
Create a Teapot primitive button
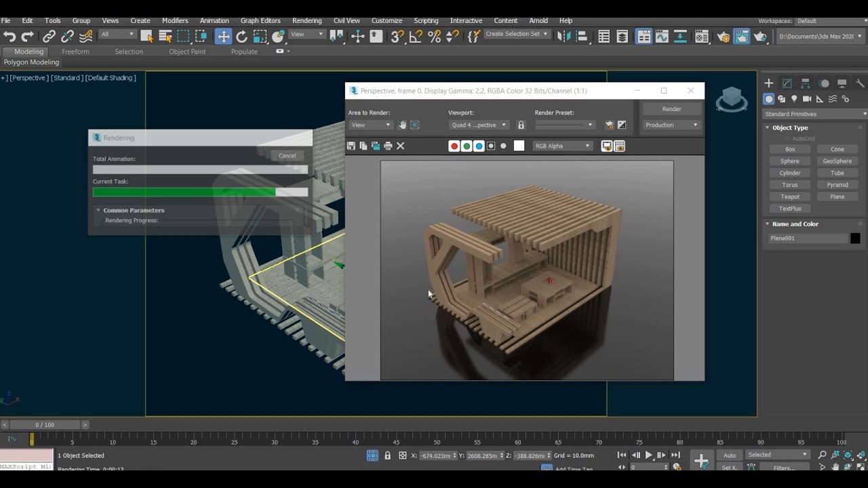pyautogui.click(x=790, y=197)
